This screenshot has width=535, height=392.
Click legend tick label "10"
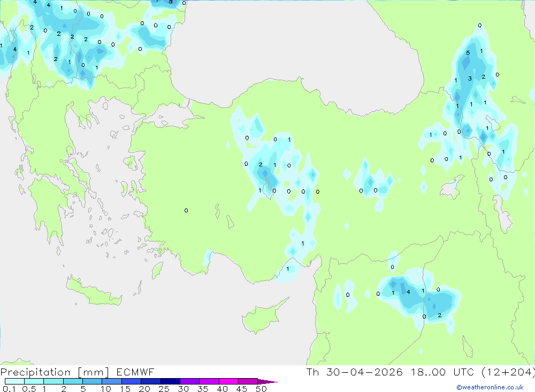(x=105, y=389)
